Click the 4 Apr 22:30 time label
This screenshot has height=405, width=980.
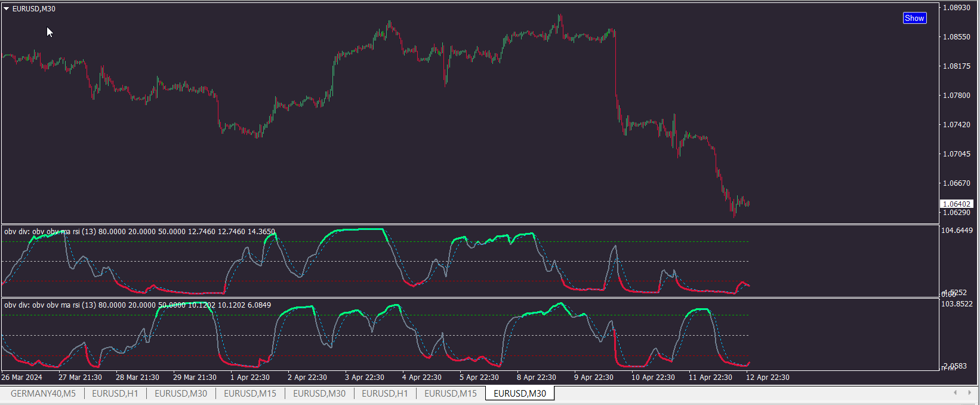(422, 378)
